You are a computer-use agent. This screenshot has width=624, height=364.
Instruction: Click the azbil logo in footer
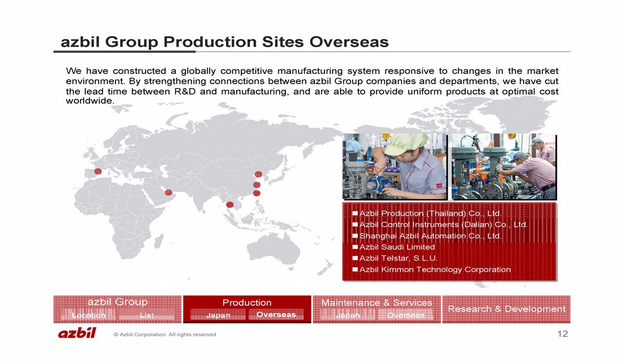point(77,334)
